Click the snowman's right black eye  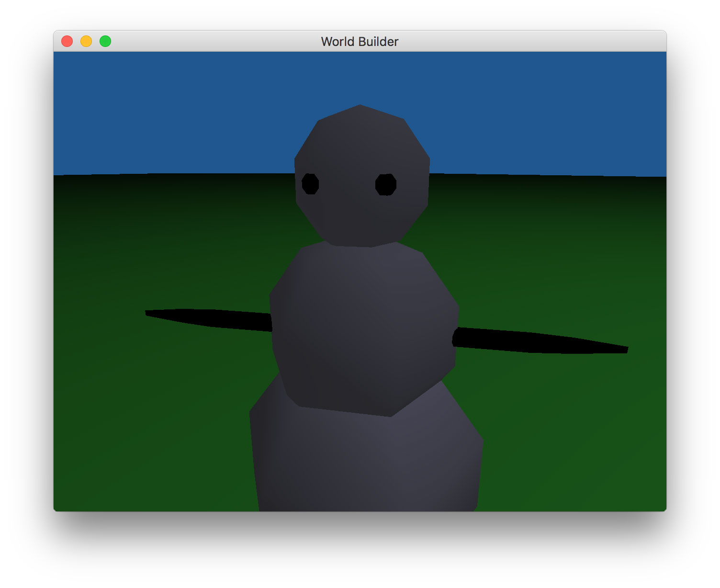pos(386,184)
